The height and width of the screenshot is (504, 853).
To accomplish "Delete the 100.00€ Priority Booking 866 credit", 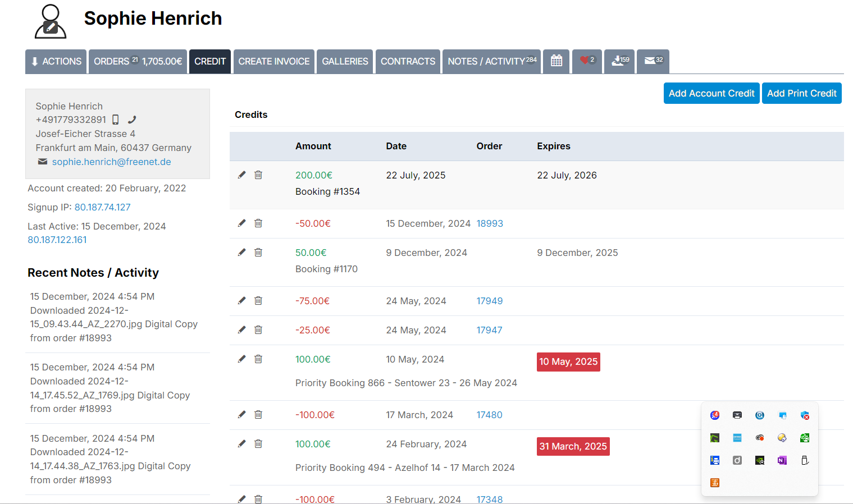I will 258,359.
